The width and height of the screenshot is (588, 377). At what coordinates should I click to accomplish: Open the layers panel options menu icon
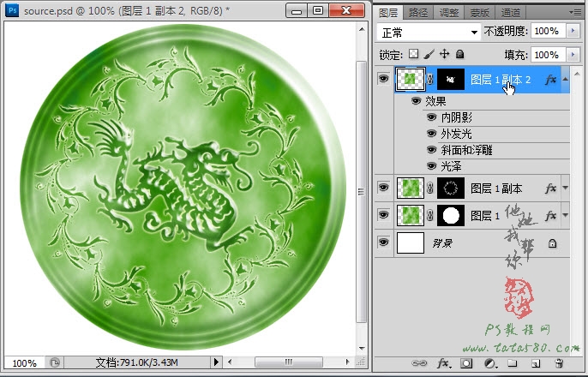(x=575, y=12)
